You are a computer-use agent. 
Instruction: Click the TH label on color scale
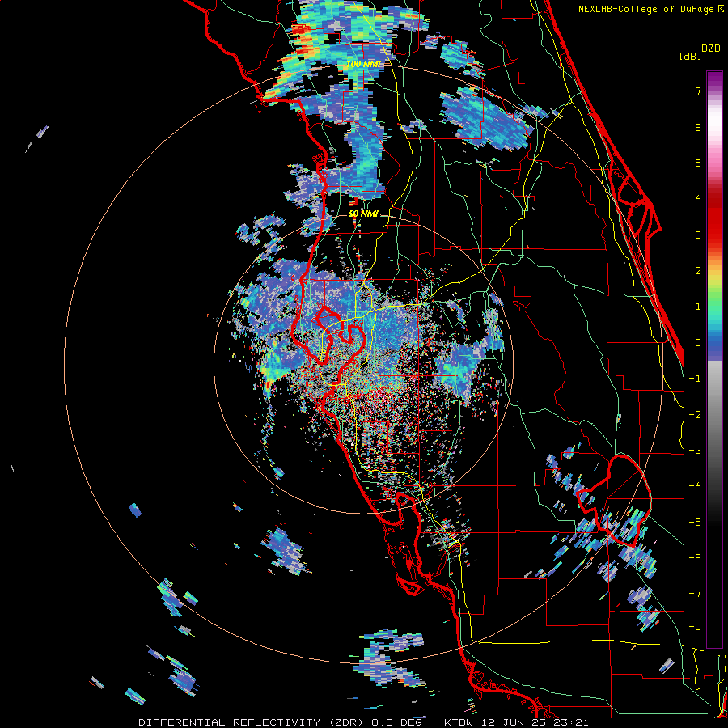pyautogui.click(x=695, y=630)
